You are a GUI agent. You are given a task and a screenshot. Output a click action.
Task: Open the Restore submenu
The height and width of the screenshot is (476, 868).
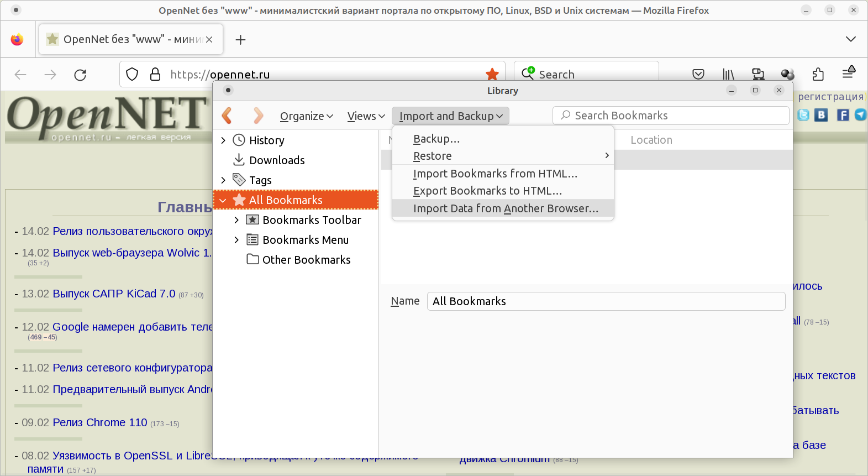[x=503, y=156]
